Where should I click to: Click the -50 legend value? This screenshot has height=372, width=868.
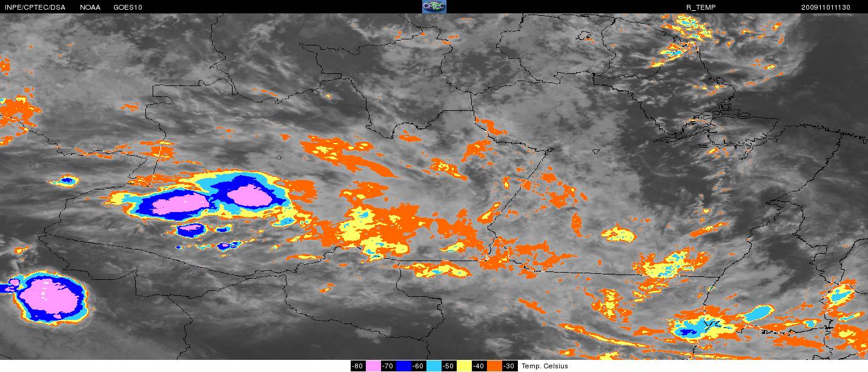[448, 366]
